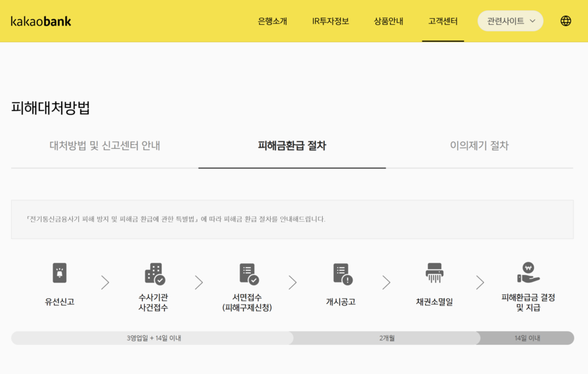
Task: Click the 개시공고 document alert icon
Action: coord(341,274)
